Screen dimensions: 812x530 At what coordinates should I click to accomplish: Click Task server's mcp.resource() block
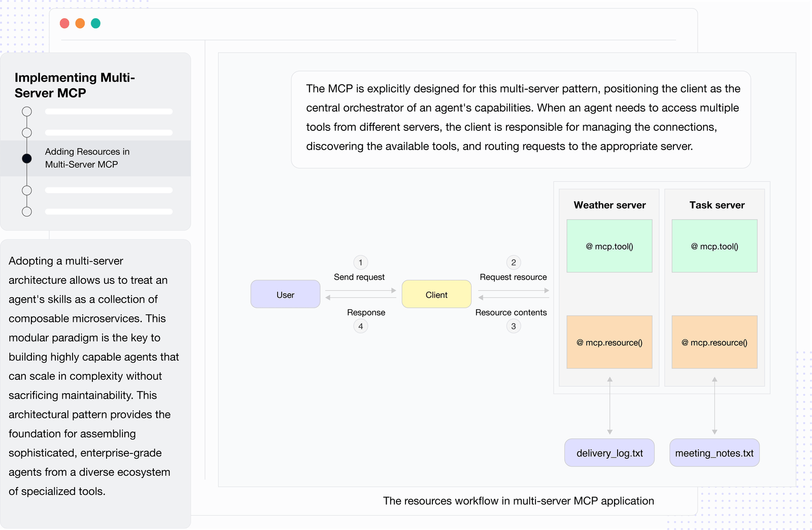(714, 342)
